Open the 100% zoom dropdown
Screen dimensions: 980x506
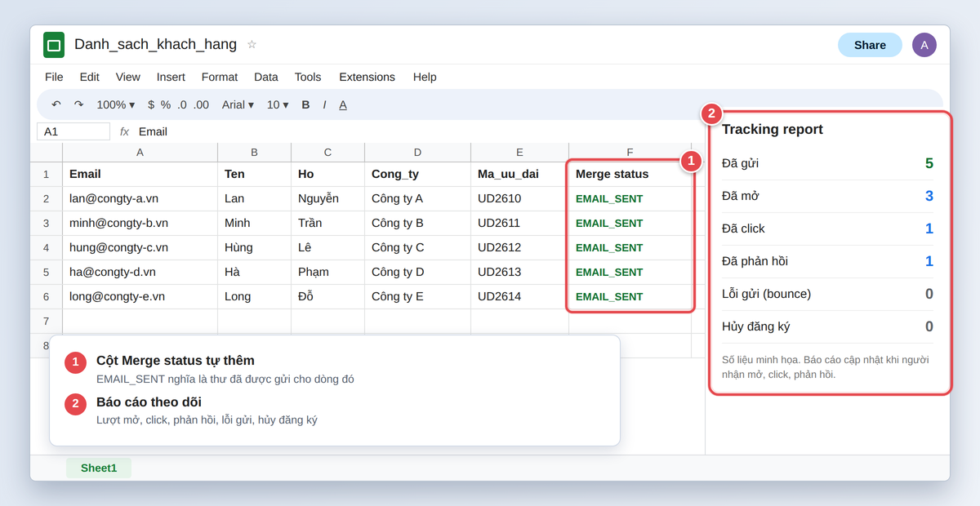click(116, 104)
